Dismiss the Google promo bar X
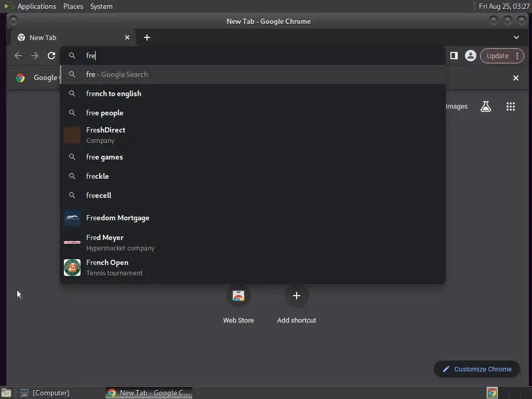Viewport: 532px width, 399px height. pos(516,78)
